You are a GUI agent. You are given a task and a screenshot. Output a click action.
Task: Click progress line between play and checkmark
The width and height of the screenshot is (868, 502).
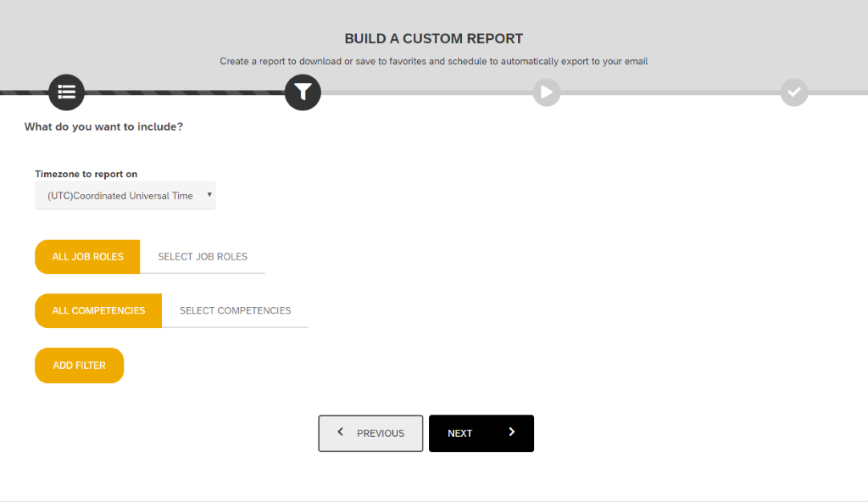click(670, 92)
